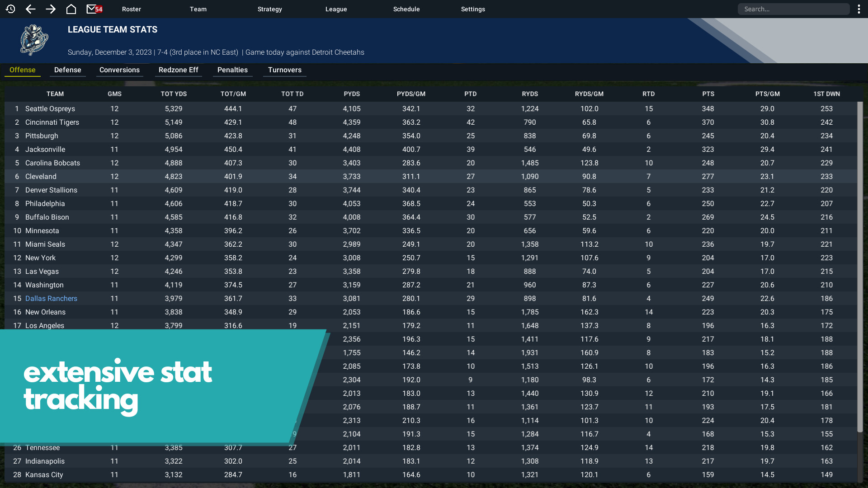868x488 pixels.
Task: Switch to the Turnovers tab
Action: point(284,70)
